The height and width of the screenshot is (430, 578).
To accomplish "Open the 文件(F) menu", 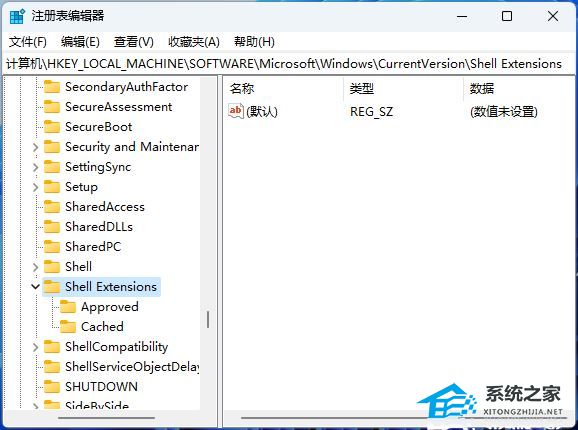I will (x=28, y=42).
